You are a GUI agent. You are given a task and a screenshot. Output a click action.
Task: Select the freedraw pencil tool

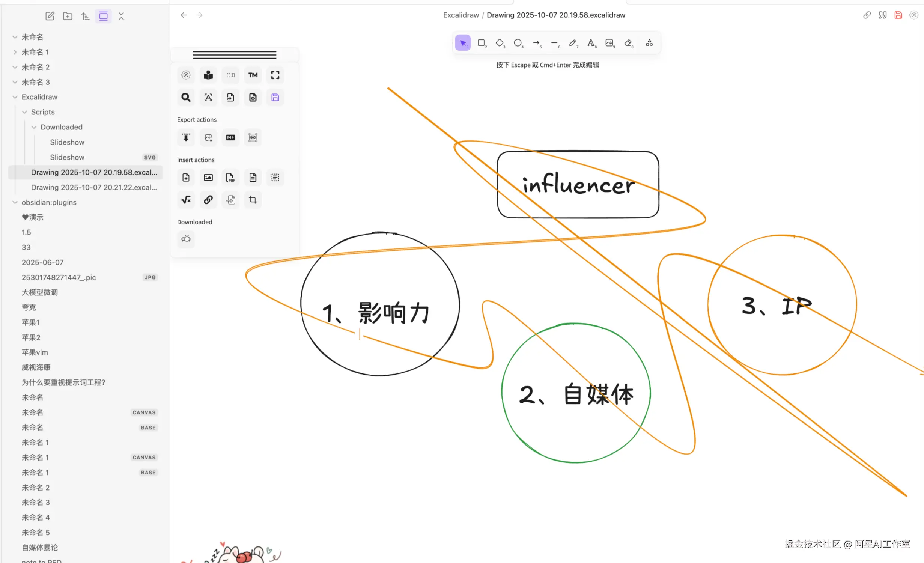572,43
